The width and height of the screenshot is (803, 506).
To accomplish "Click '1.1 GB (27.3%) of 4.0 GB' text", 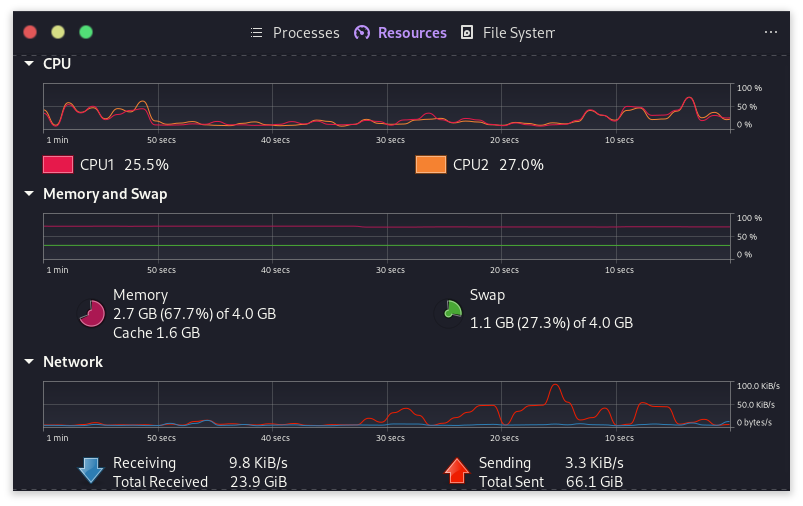I will 552,323.
